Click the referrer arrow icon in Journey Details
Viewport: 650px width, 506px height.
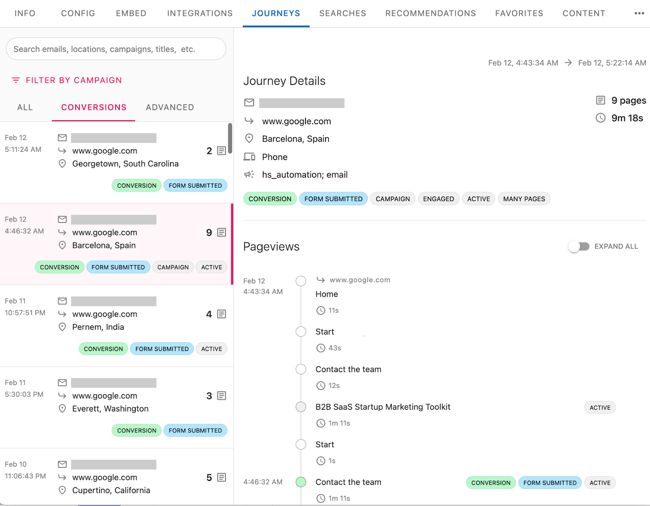(x=249, y=121)
